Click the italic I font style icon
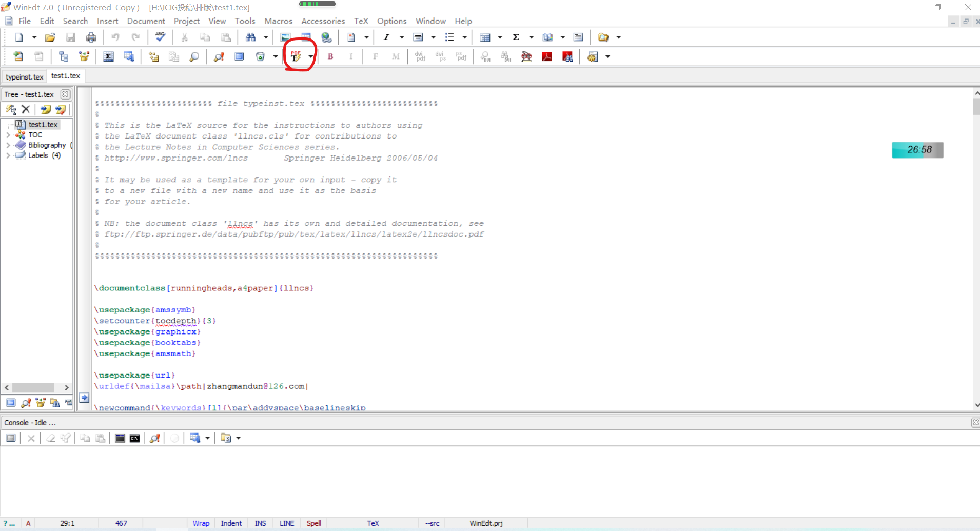The width and height of the screenshot is (980, 531). pos(386,37)
